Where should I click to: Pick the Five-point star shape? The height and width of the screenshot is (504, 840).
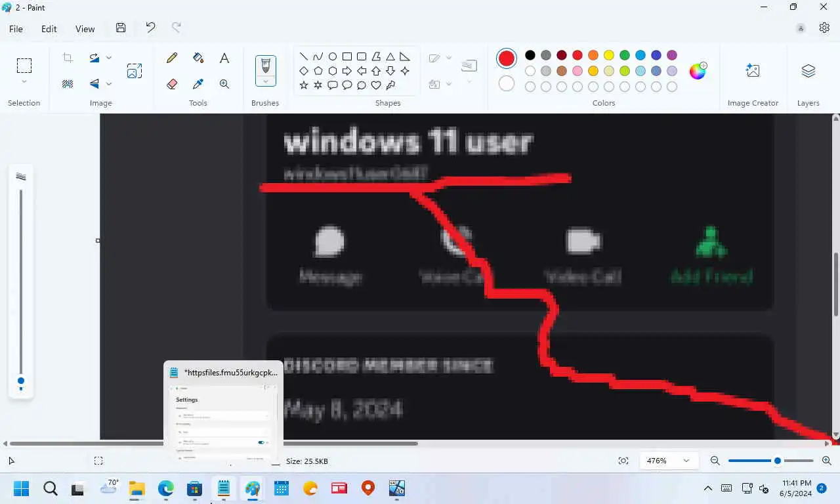(x=304, y=85)
